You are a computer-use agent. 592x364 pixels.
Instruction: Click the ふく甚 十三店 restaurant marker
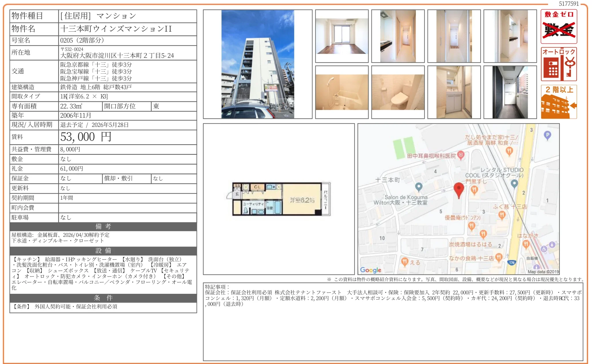pos(502,214)
